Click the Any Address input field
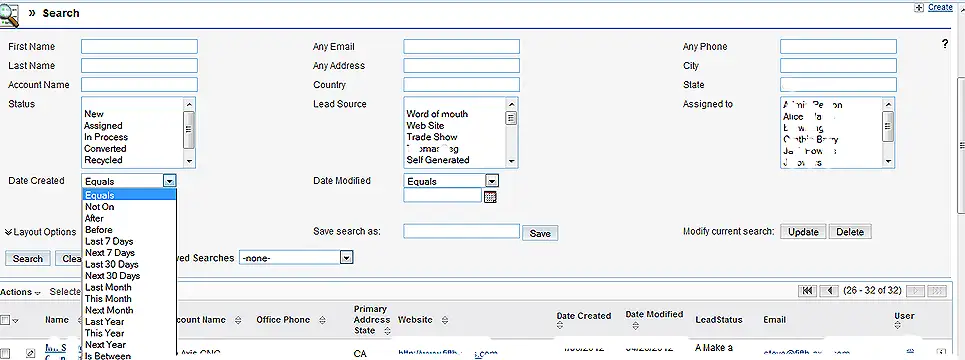 coord(462,66)
